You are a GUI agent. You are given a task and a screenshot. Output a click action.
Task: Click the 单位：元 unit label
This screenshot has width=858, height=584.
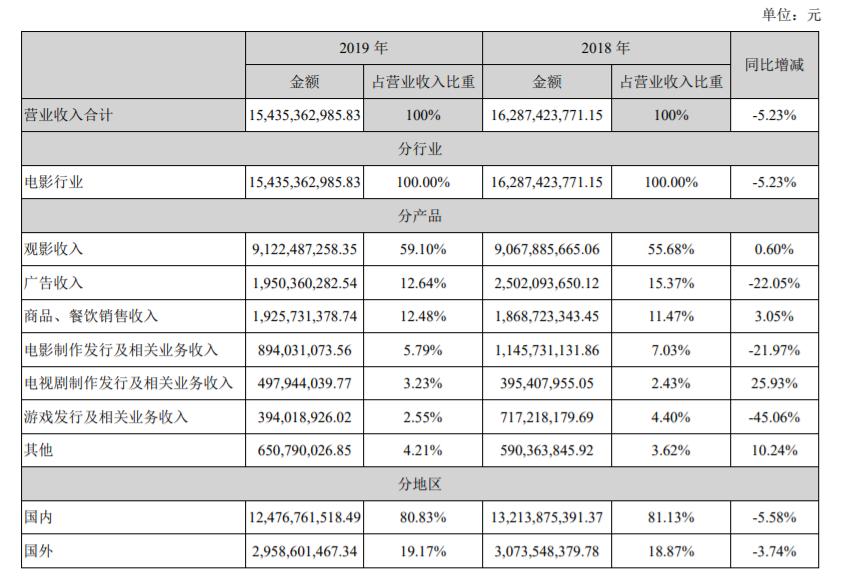click(791, 14)
